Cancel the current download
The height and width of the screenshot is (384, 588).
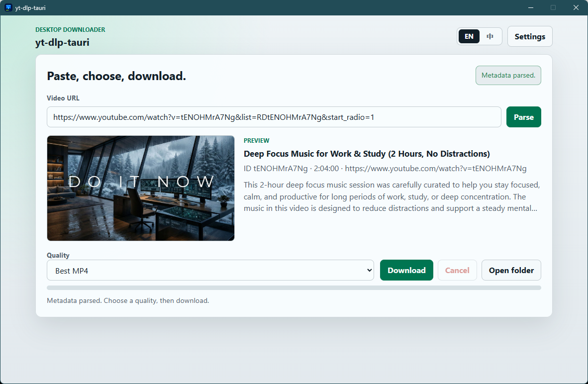point(457,271)
